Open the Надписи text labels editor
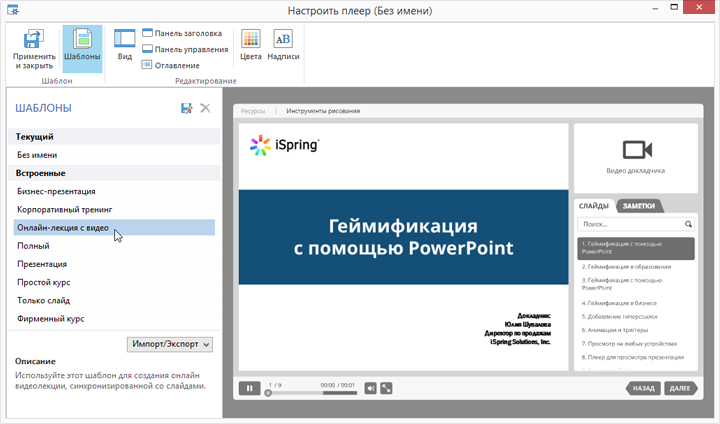720x424 pixels. coord(283,45)
